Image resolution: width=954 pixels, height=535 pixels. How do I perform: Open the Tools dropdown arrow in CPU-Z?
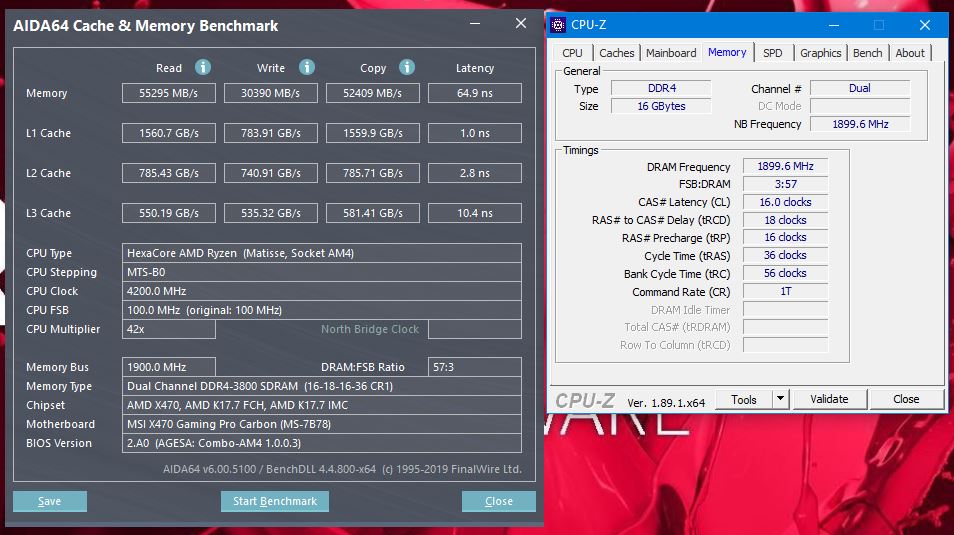coord(780,399)
